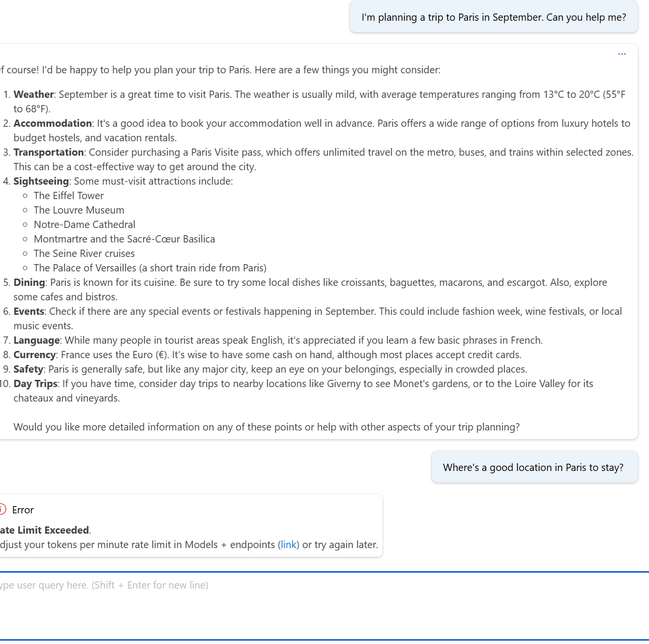
Task: Select the Paris trip user message bubble
Action: coord(493,16)
